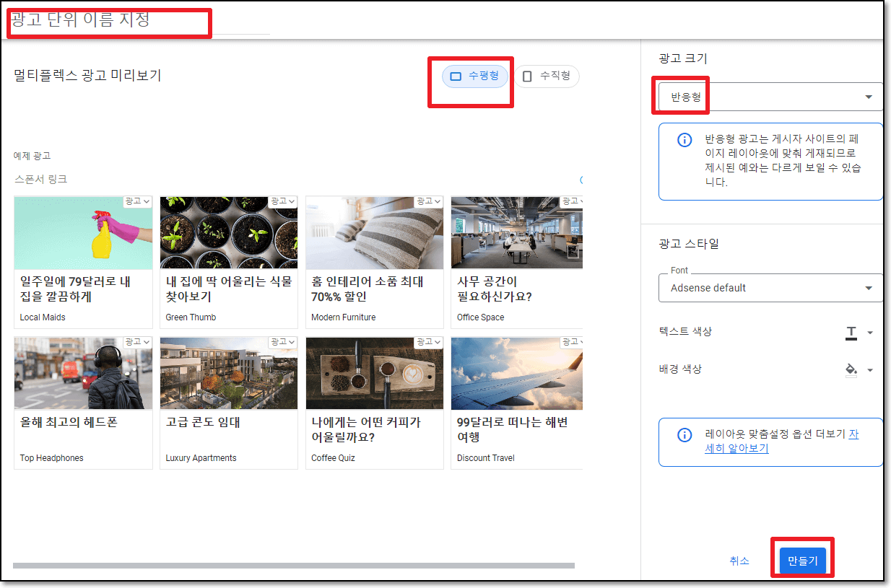The image size is (891, 588).
Task: Click the Coffee Quiz ad thumbnail
Action: pos(374,374)
